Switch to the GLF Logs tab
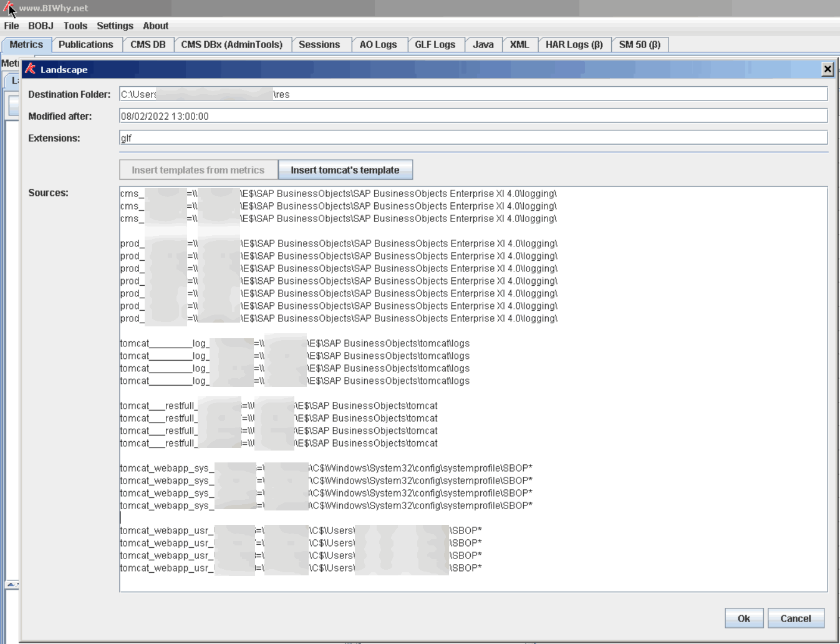 (x=435, y=45)
